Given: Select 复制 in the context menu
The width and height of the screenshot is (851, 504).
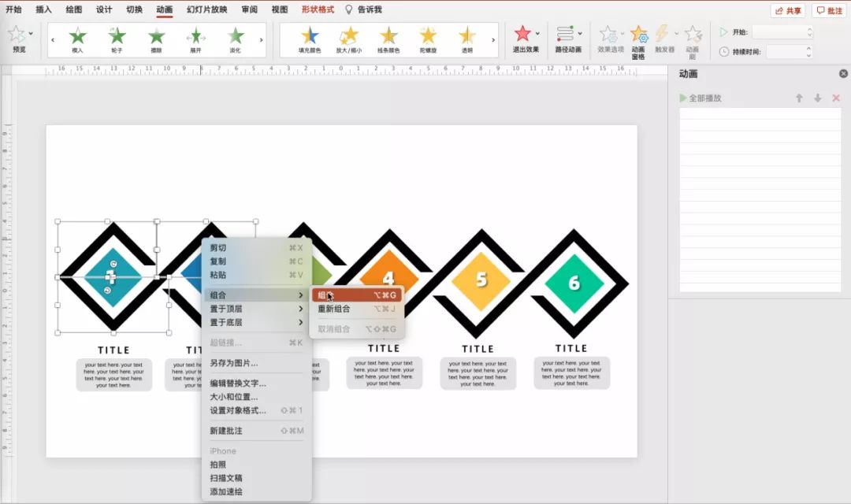Looking at the screenshot, I should click(x=256, y=261).
